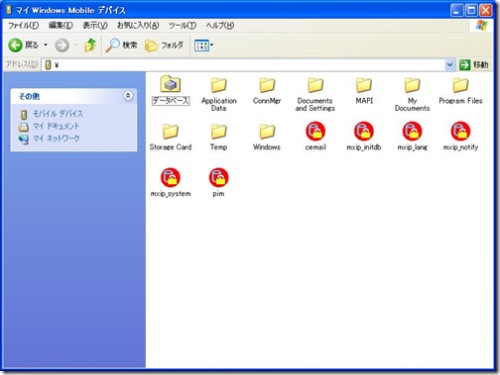
Task: Select the mxip_system file icon
Action: pyautogui.click(x=170, y=177)
